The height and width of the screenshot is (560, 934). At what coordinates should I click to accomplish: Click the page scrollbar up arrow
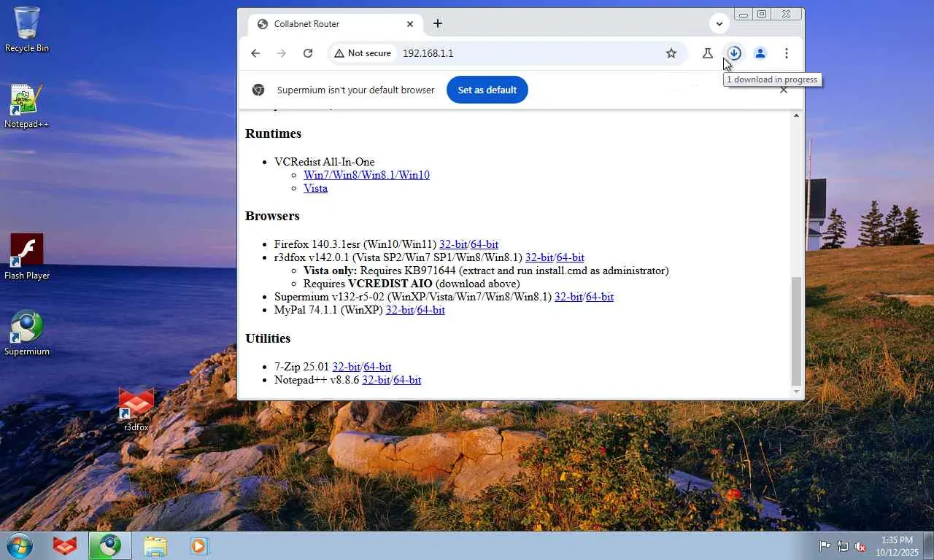coord(797,115)
